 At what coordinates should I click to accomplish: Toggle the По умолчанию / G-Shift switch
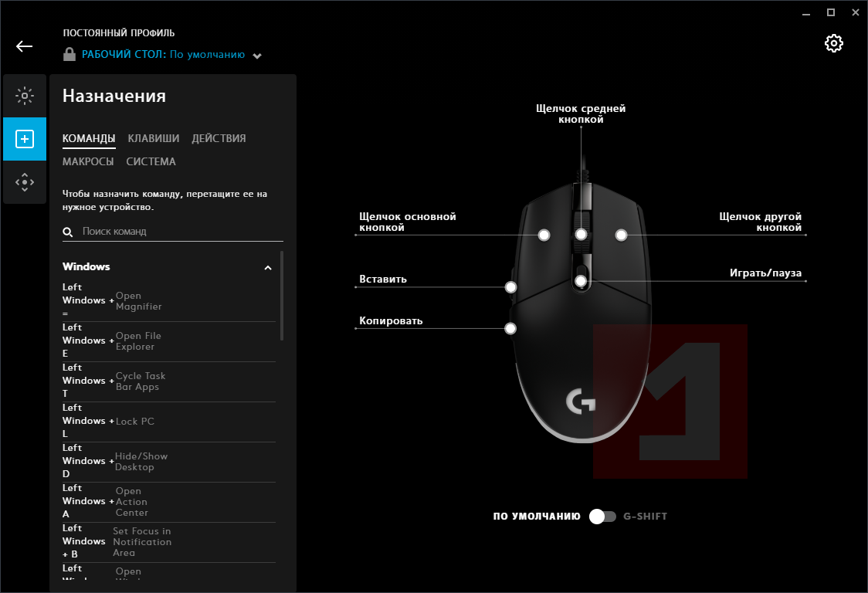point(602,517)
